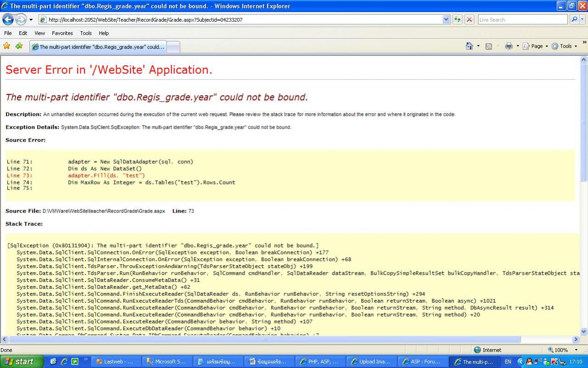
Task: Click the red X Stop loading icon
Action: tap(469, 20)
